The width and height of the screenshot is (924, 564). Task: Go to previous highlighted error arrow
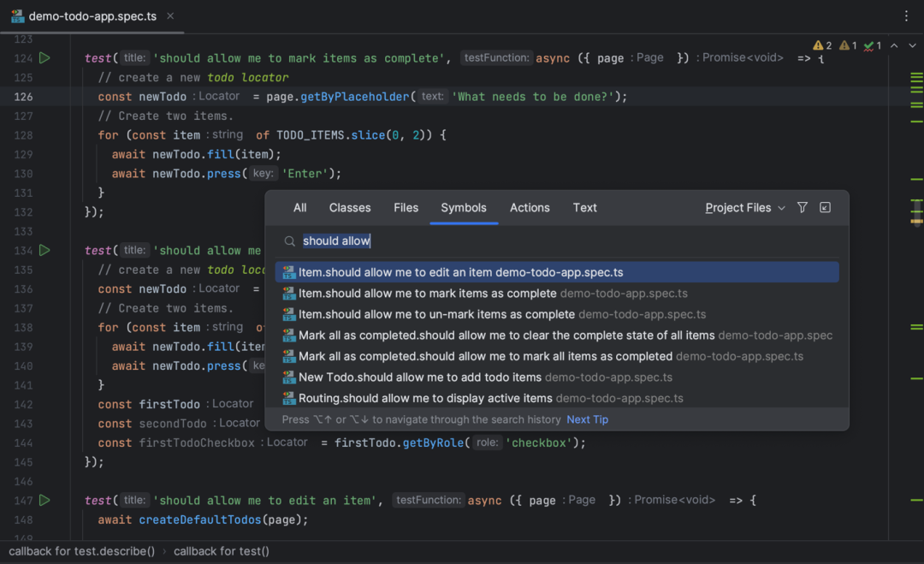point(894,45)
